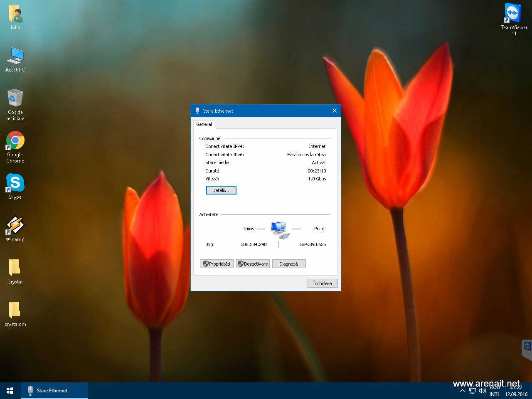Open Proprietăți for the Ethernet connection

[217, 264]
